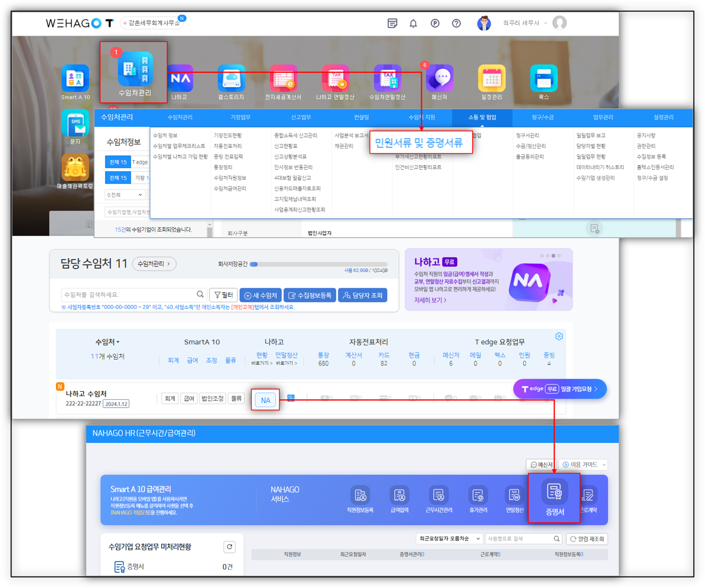Click the 법인조정 button in 나하고 수임처 row
The width and height of the screenshot is (705, 588).
pos(212,399)
